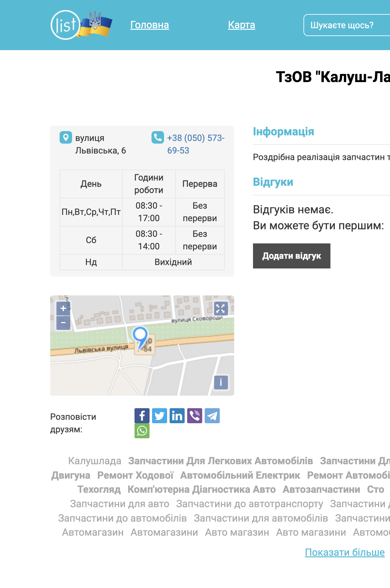The width and height of the screenshot is (390, 588).
Task: Open the Автозапчастини tag
Action: (x=321, y=489)
